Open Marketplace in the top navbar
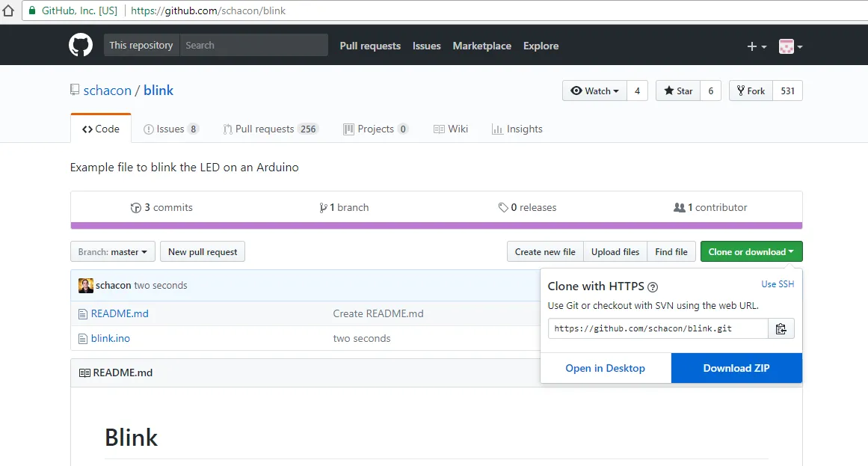 coord(482,46)
